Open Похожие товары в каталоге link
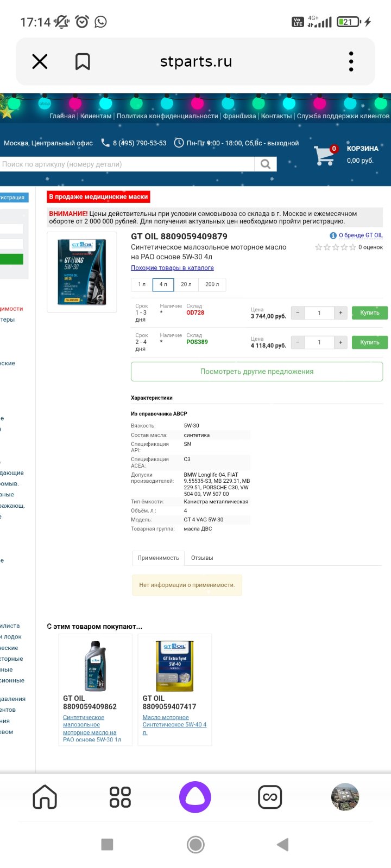 tap(172, 267)
